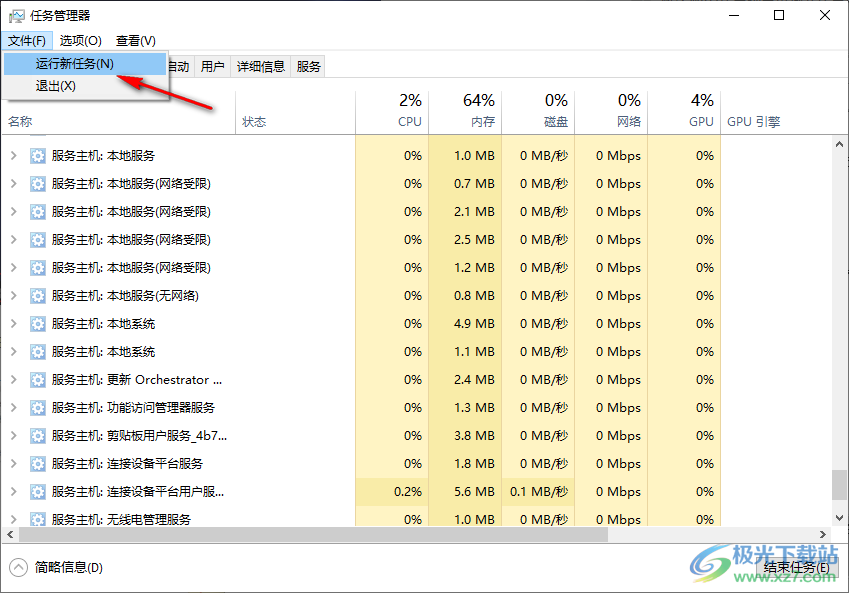Image resolution: width=849 pixels, height=593 pixels.
Task: Sort by the 网络 column header
Action: pyautogui.click(x=611, y=113)
